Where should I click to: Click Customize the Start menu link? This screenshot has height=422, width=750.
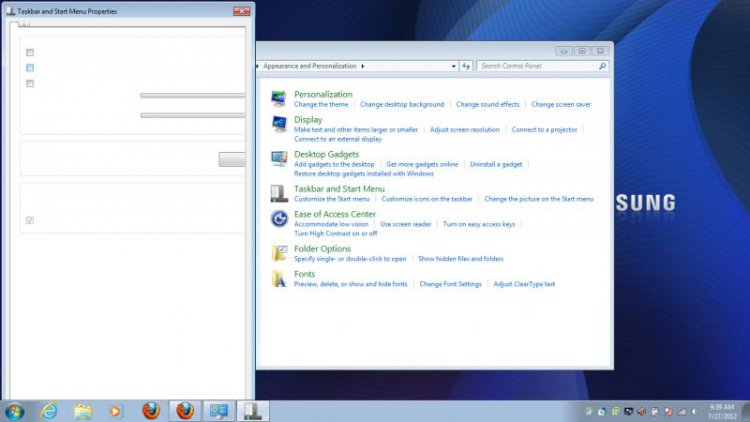(x=331, y=199)
